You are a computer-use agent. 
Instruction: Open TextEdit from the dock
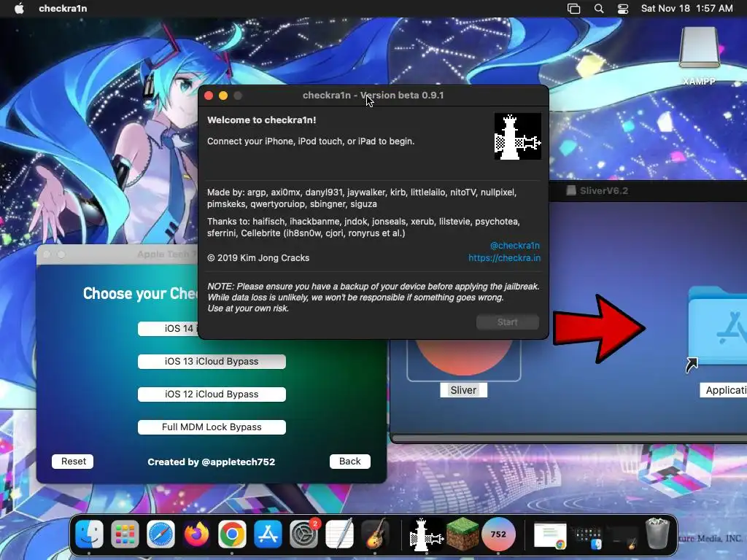pyautogui.click(x=339, y=534)
